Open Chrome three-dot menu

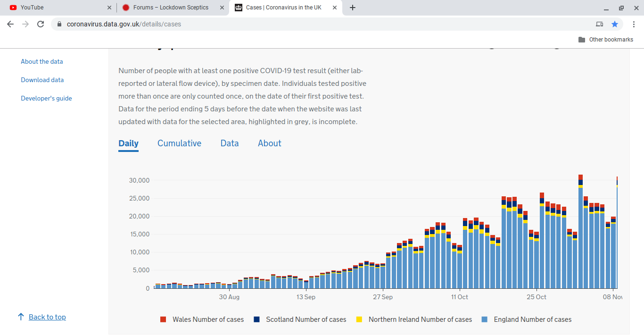(x=634, y=24)
